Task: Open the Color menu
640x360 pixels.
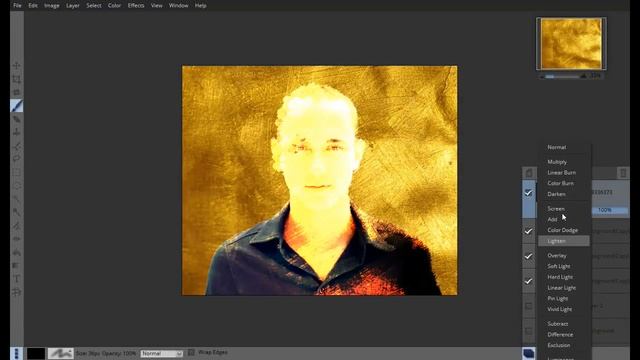Action: (x=115, y=6)
